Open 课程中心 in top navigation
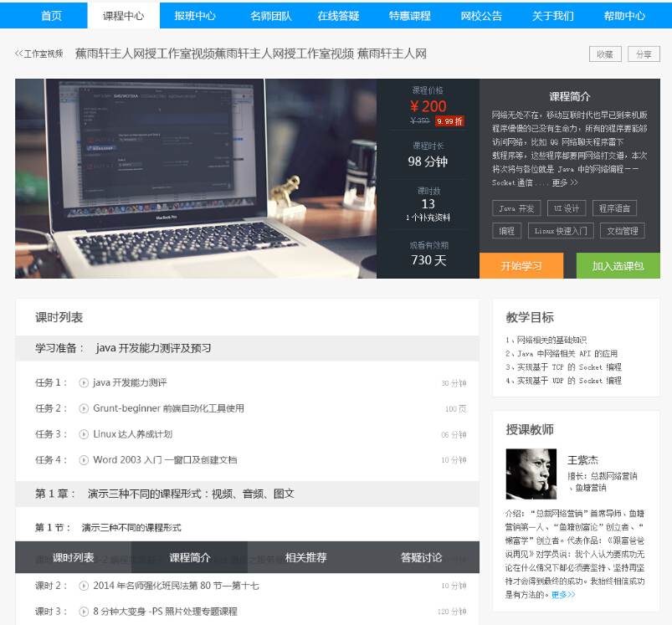Screen dimensions: 672x625 123,16
